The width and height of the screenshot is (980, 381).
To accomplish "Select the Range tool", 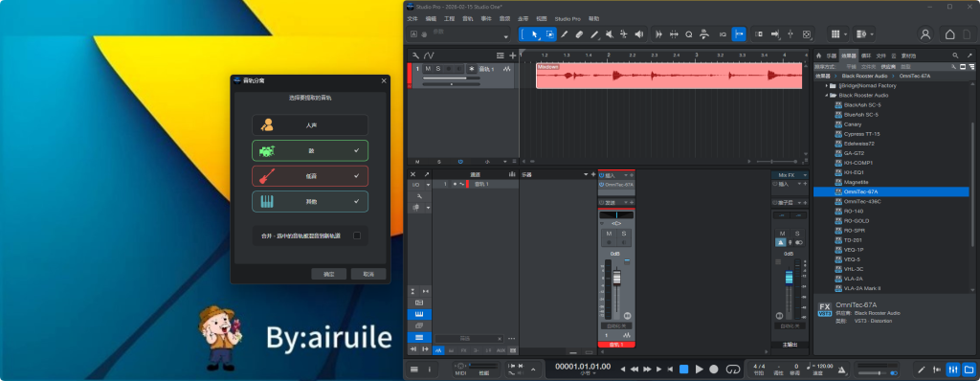I will click(550, 34).
